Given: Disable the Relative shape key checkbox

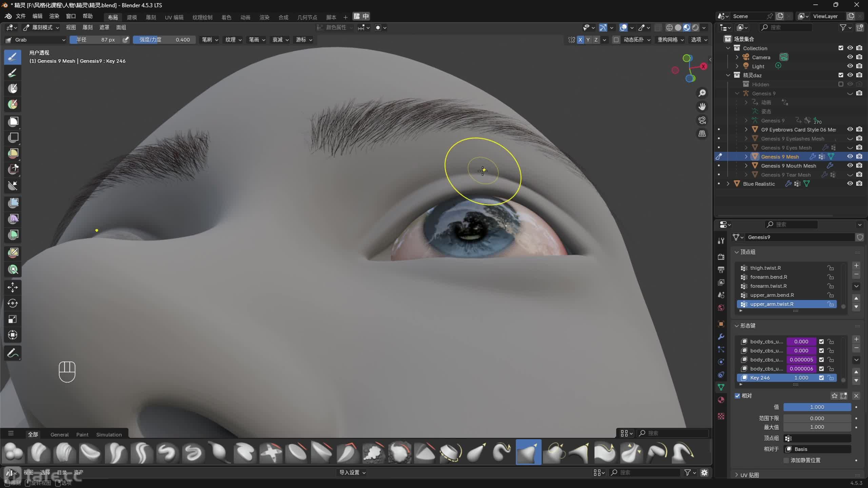Looking at the screenshot, I should pyautogui.click(x=737, y=396).
